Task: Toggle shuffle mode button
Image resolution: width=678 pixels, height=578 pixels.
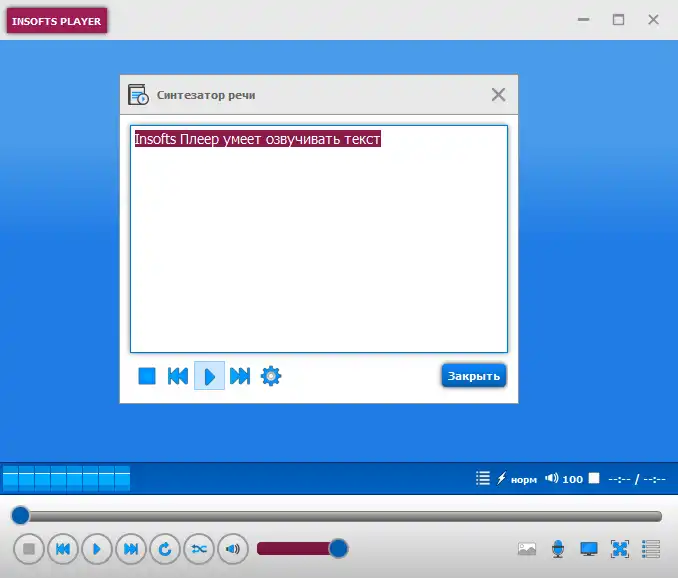Action: tap(199, 549)
